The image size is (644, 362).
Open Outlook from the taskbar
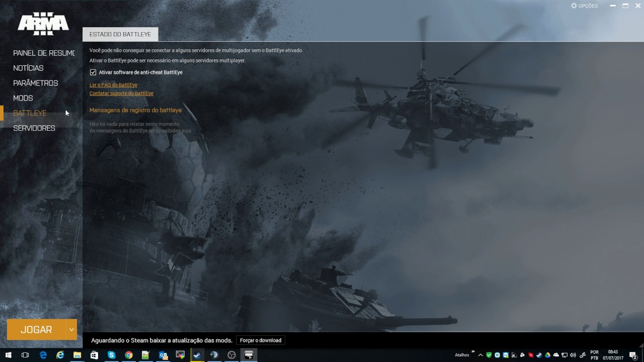pos(163,355)
